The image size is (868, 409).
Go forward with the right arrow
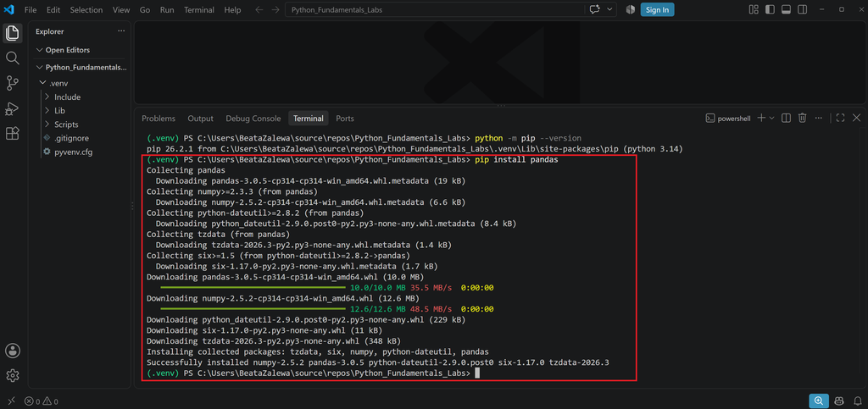(275, 10)
